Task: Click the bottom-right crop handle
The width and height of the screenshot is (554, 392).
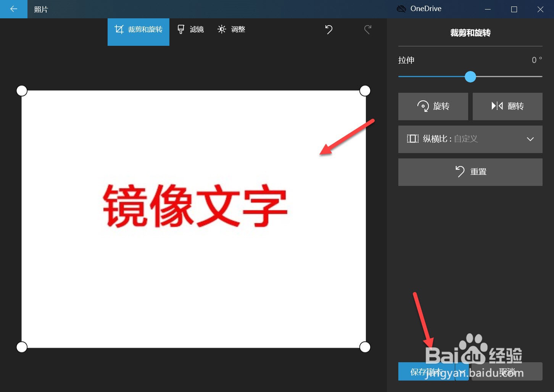Action: coord(365,347)
